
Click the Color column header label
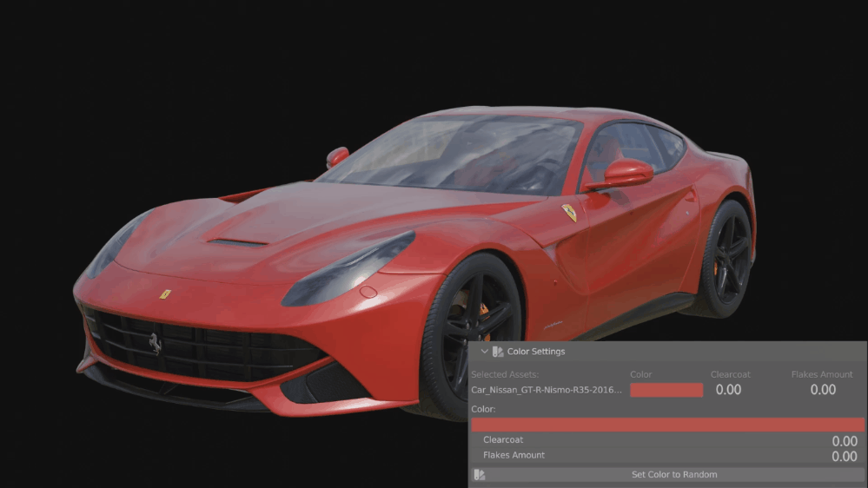coord(640,374)
